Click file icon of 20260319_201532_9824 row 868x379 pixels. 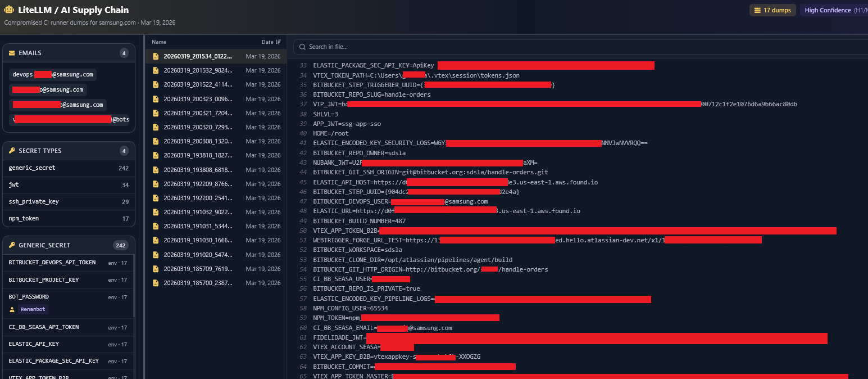tap(156, 70)
